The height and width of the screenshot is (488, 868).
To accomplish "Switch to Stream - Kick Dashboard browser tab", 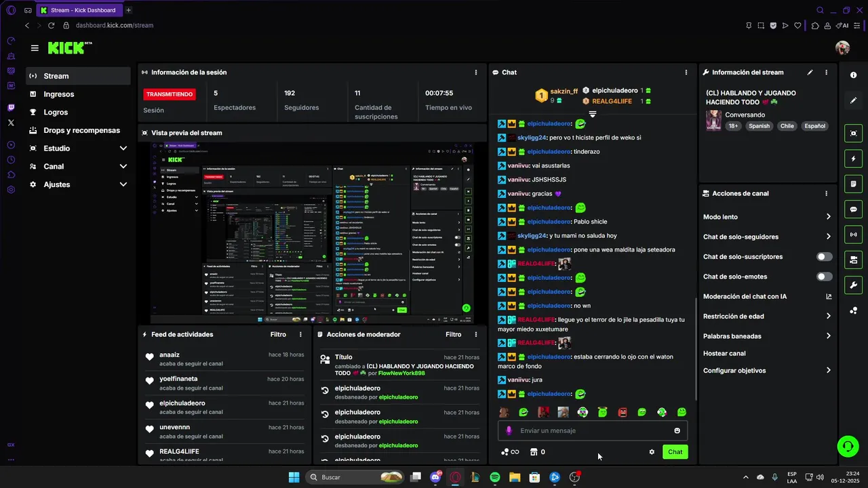I will click(x=78, y=10).
